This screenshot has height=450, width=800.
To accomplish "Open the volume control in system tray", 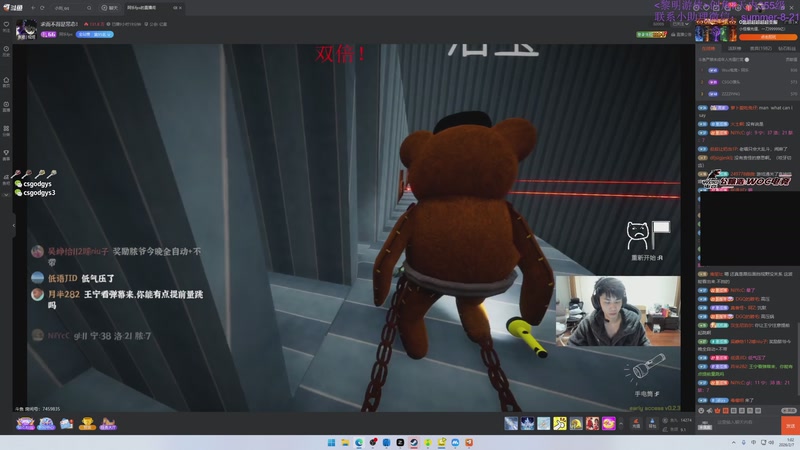I will pos(771,442).
